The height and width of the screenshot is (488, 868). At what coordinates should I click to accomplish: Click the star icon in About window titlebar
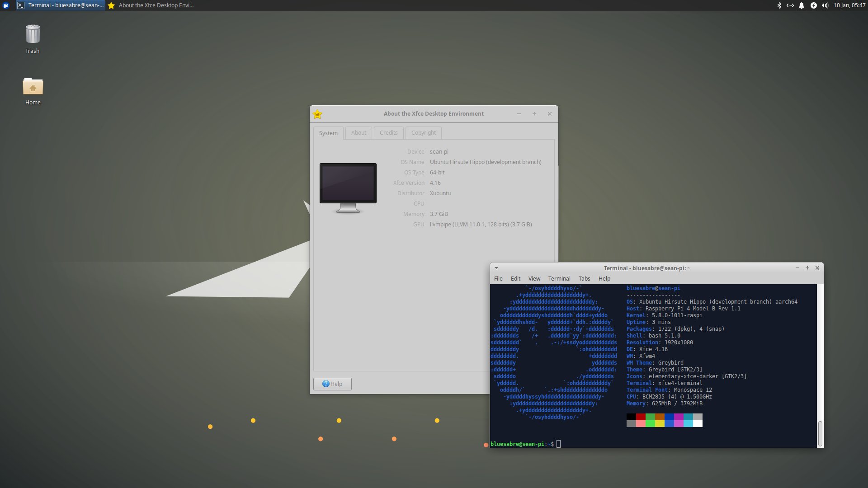[x=317, y=114]
